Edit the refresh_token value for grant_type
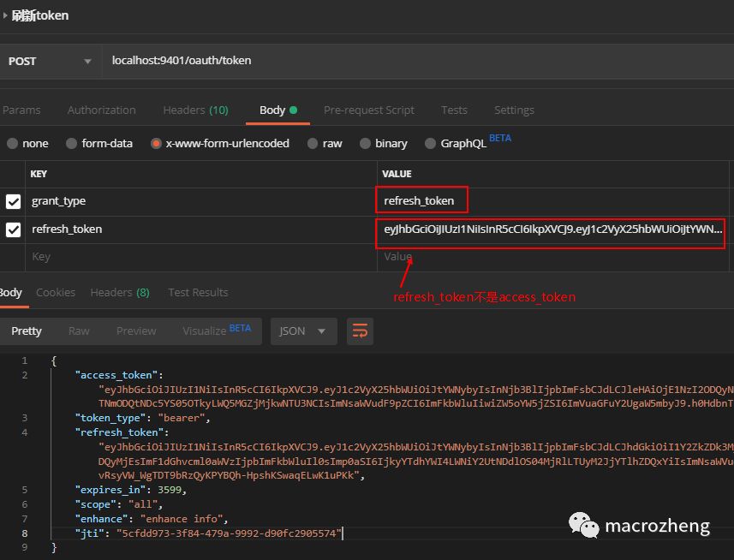Viewport: 734px width, 560px height. 552,201
